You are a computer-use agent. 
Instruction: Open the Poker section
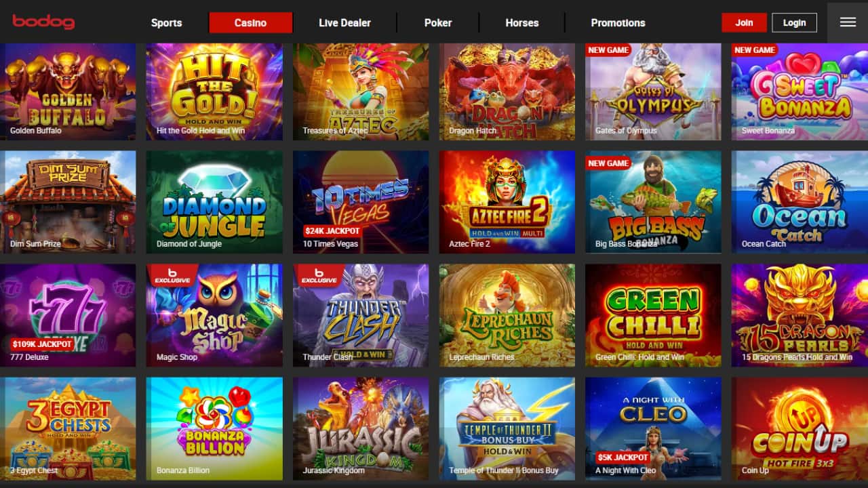438,22
